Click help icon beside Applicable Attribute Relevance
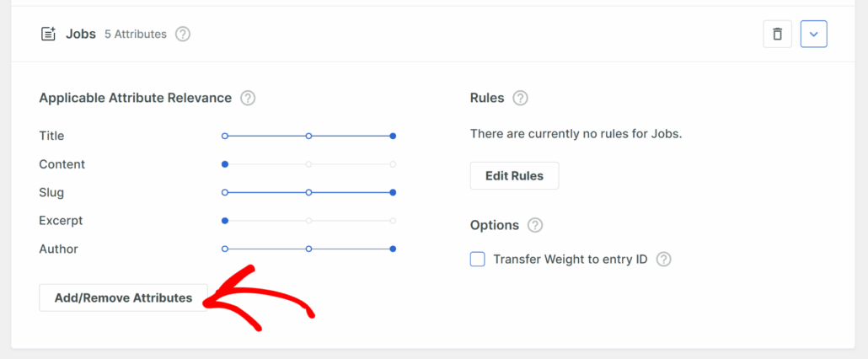Viewport: 868px width, 359px height. (x=248, y=98)
